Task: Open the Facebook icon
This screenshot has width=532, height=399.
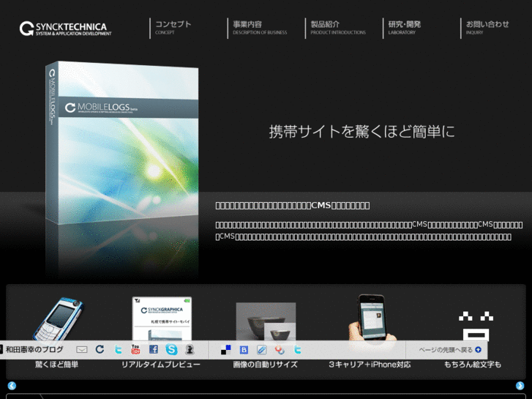Action: tap(154, 349)
